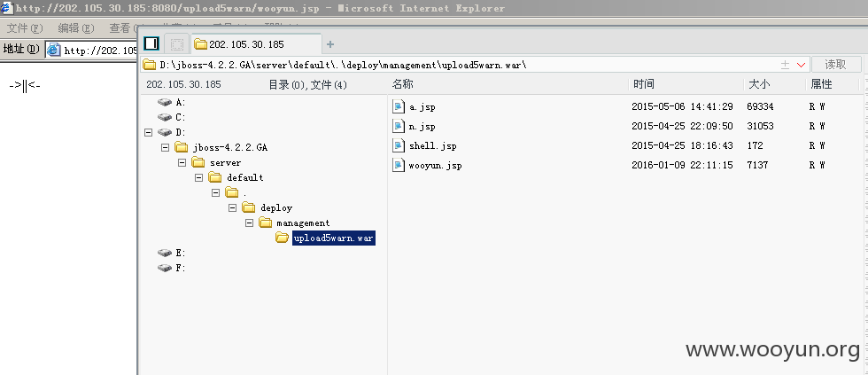Viewport: 868px width, 375px height.
Task: Select the A: drive icon
Action: (165, 103)
